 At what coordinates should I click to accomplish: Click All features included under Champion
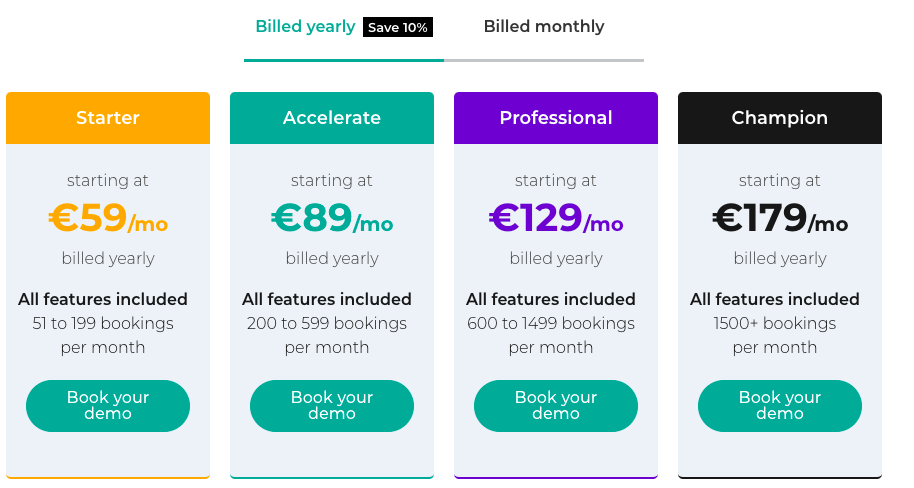(x=775, y=299)
